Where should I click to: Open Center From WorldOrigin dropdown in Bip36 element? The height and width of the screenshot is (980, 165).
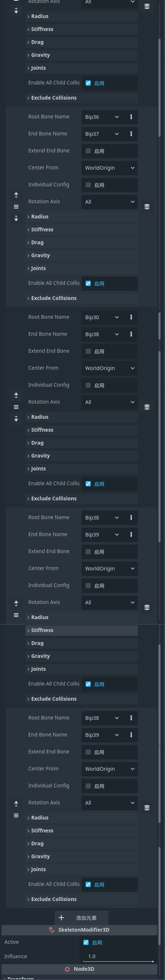pos(110,168)
